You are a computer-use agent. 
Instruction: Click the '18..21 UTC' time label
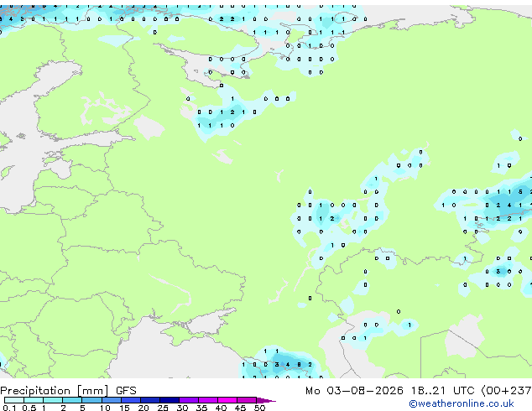[442, 391]
